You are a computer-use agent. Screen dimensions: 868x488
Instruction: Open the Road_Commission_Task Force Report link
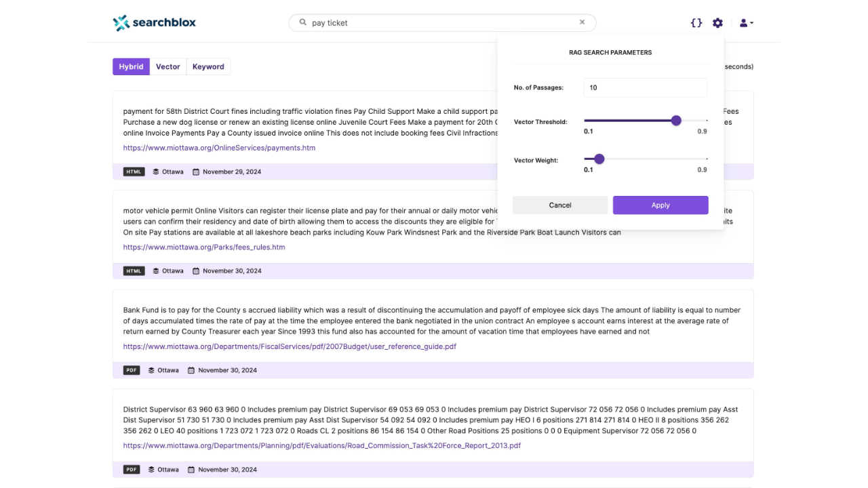[x=322, y=446]
